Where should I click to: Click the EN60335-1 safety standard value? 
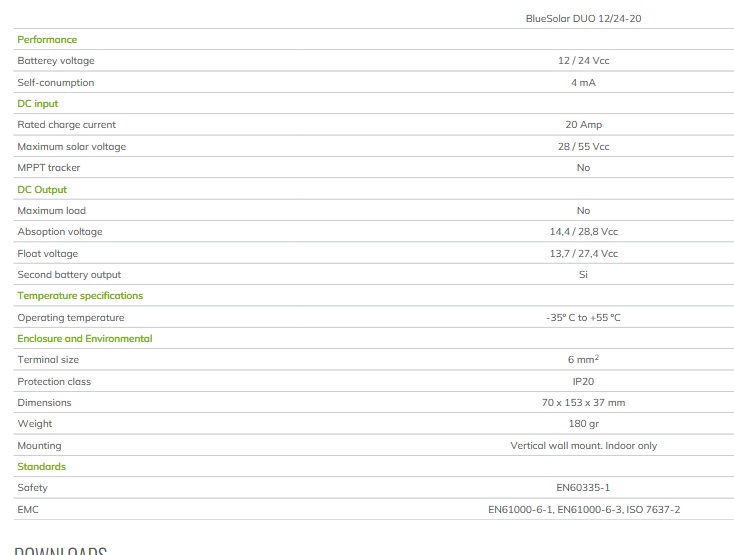pyautogui.click(x=583, y=488)
